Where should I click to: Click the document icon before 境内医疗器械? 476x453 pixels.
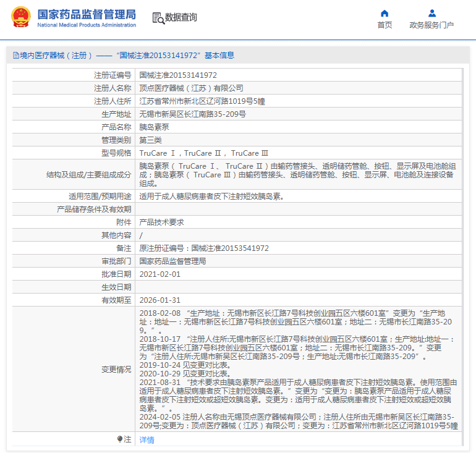(x=15, y=56)
